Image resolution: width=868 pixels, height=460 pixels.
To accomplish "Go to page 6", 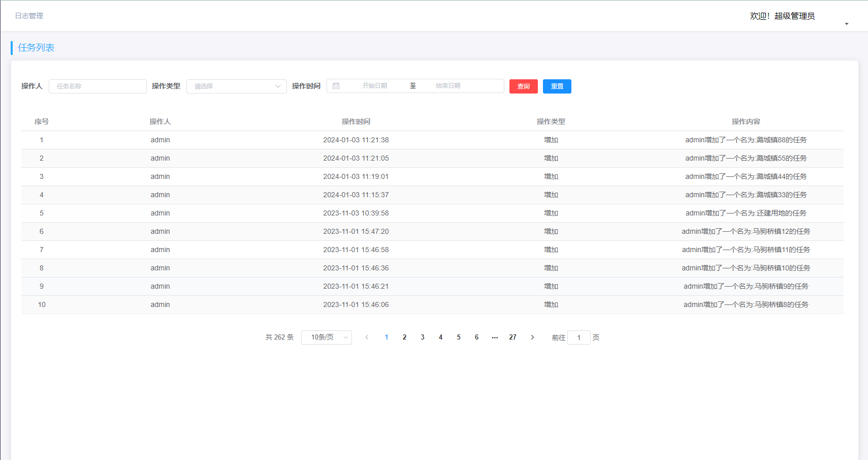I will tap(477, 337).
